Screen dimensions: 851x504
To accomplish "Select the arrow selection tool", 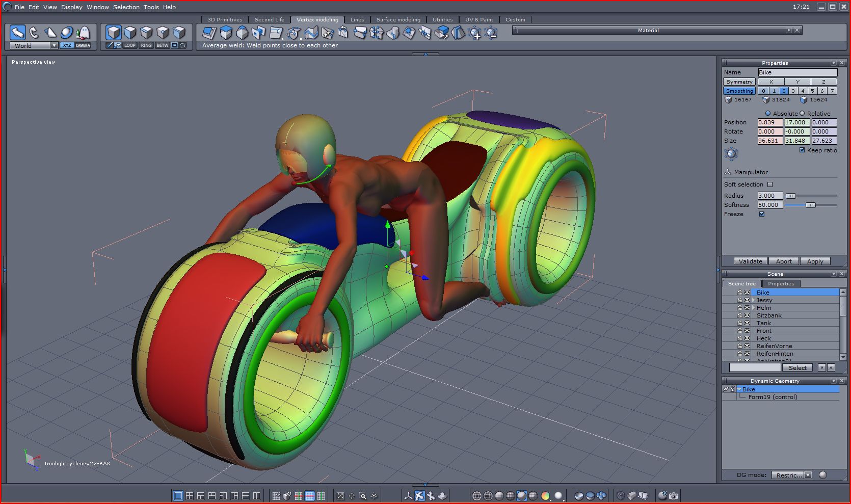I will [18, 33].
